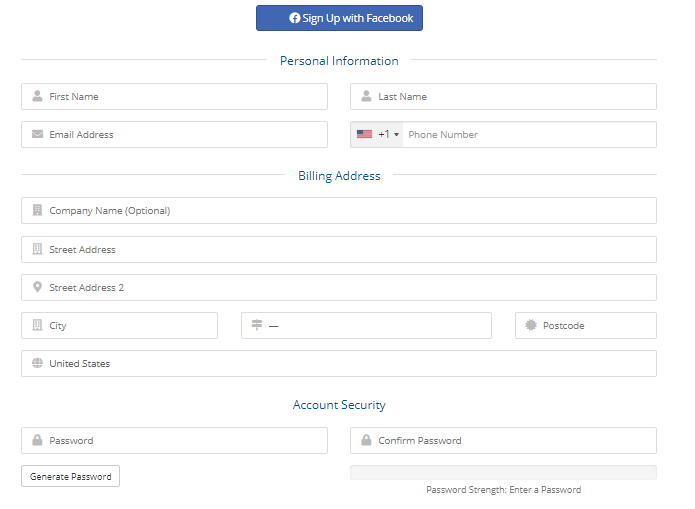695x509 pixels.
Task: Open the United States country selector
Action: pos(339,364)
